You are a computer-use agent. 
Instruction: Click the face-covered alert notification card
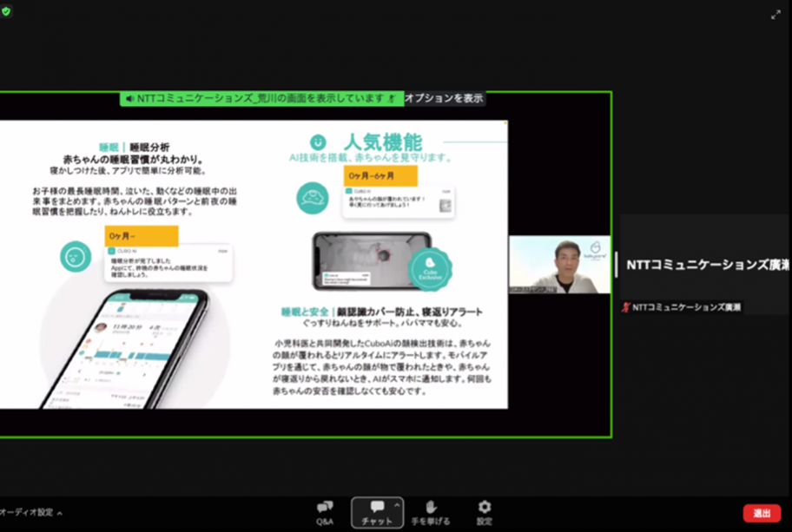pyautogui.click(x=399, y=201)
